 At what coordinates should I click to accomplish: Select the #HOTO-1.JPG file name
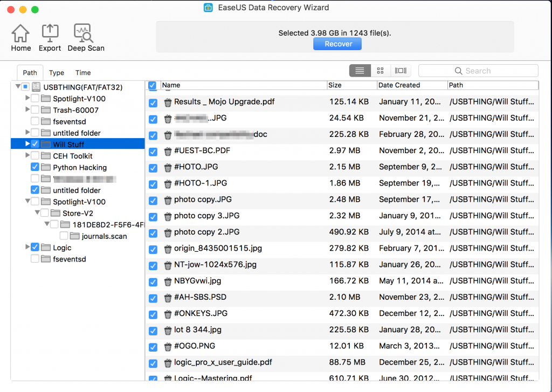pyautogui.click(x=201, y=183)
